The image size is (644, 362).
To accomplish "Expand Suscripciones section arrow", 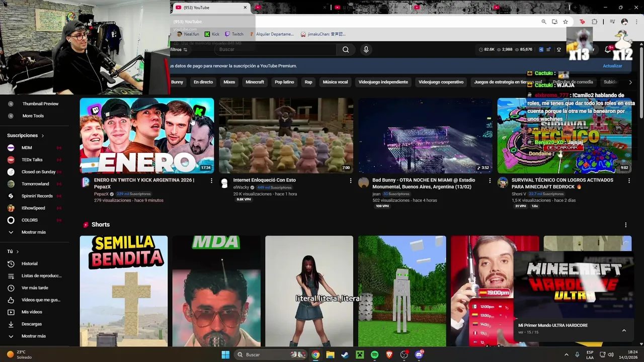I will tap(43, 136).
